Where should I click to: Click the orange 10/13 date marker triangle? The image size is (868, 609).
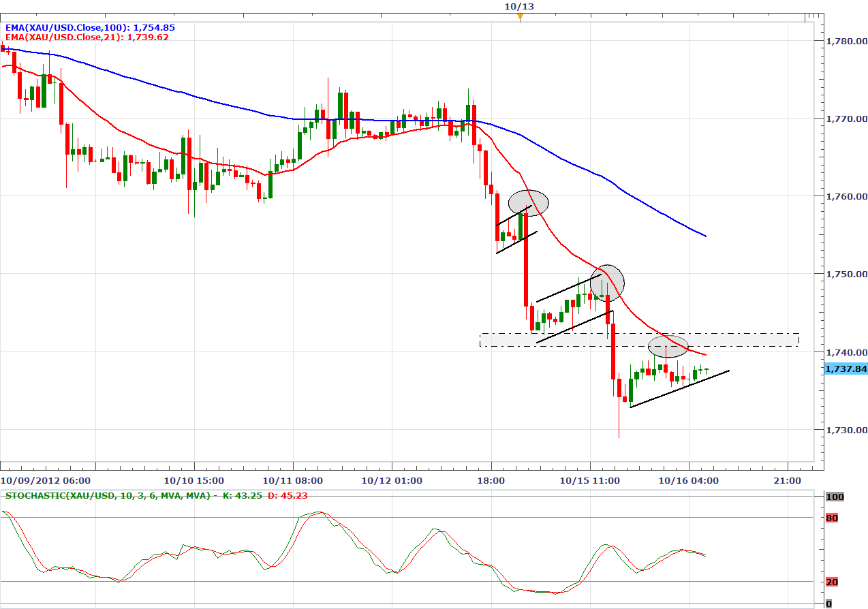coord(520,16)
